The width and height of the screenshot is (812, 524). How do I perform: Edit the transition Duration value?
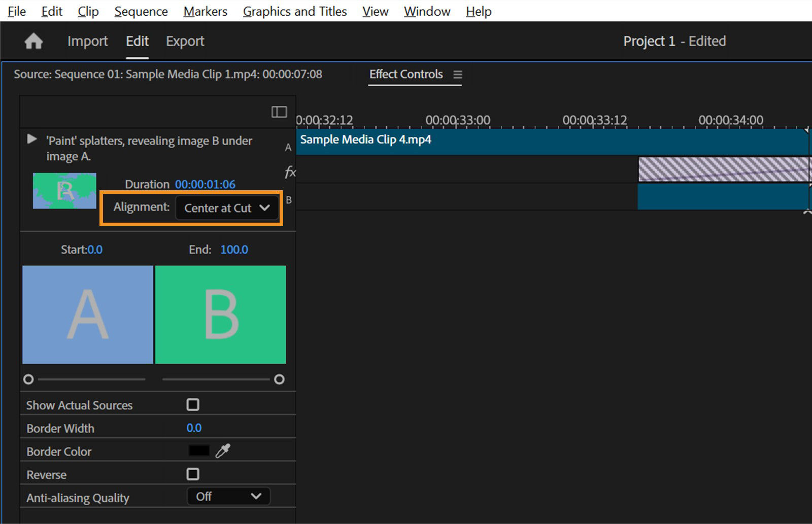205,184
